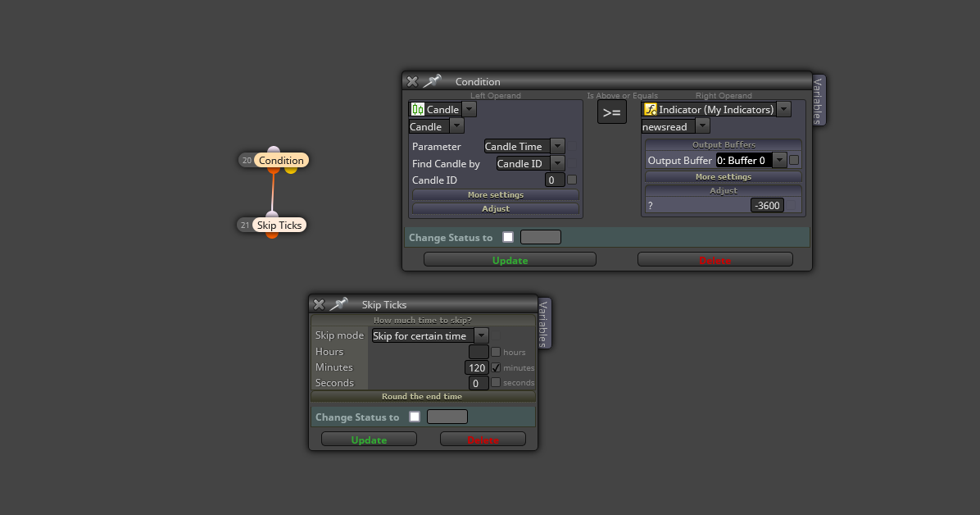Screen dimensions: 980x515
Task: Enable Change Status to in Condition panel
Action: click(508, 237)
